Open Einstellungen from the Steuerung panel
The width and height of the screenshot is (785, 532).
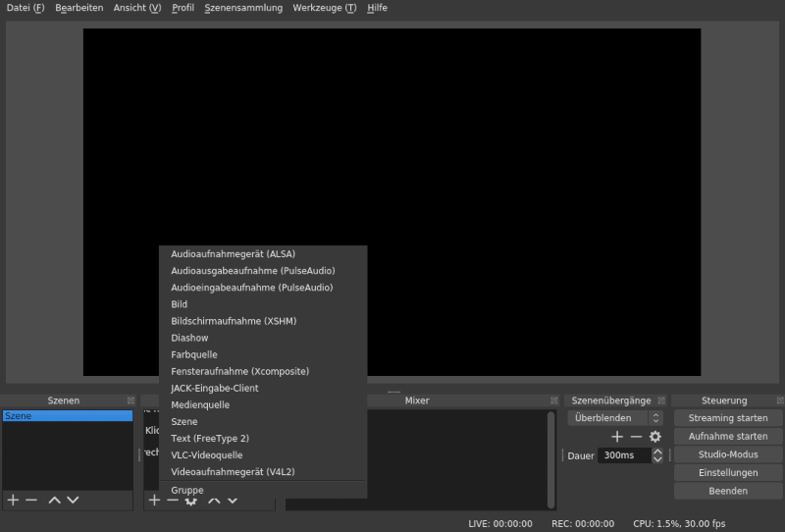pos(728,473)
